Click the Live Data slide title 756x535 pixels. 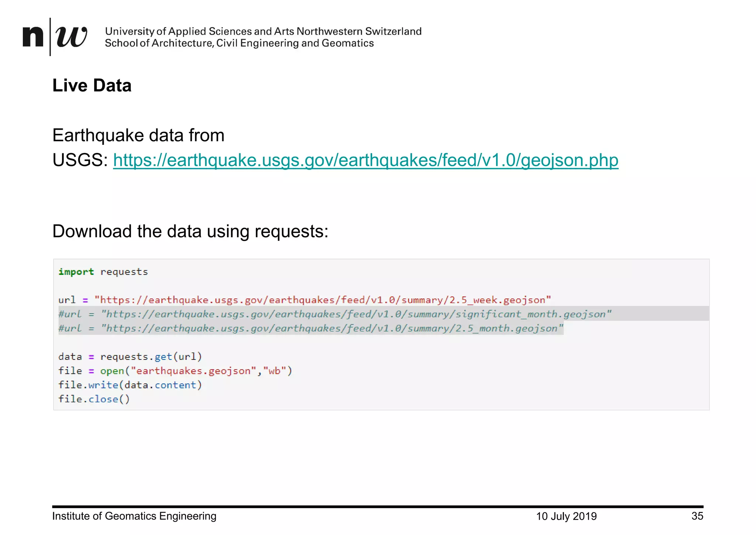92,85
